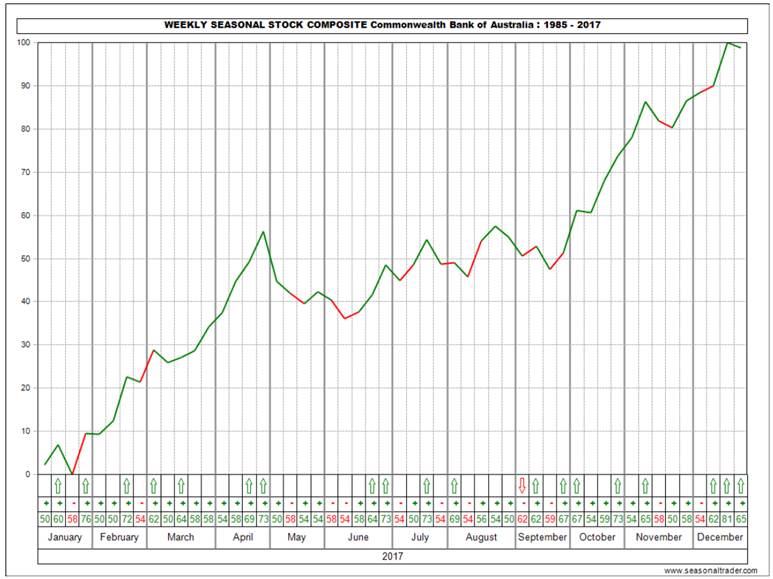This screenshot has width=773, height=579.
Task: Click the up arrow above the 81 value
Action: [727, 486]
